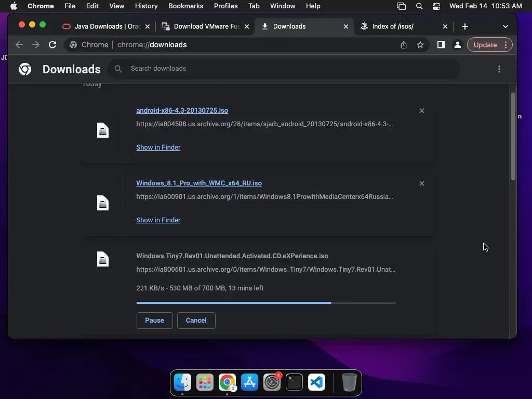The image size is (532, 399).
Task: Share this page using the share icon
Action: pos(403,45)
